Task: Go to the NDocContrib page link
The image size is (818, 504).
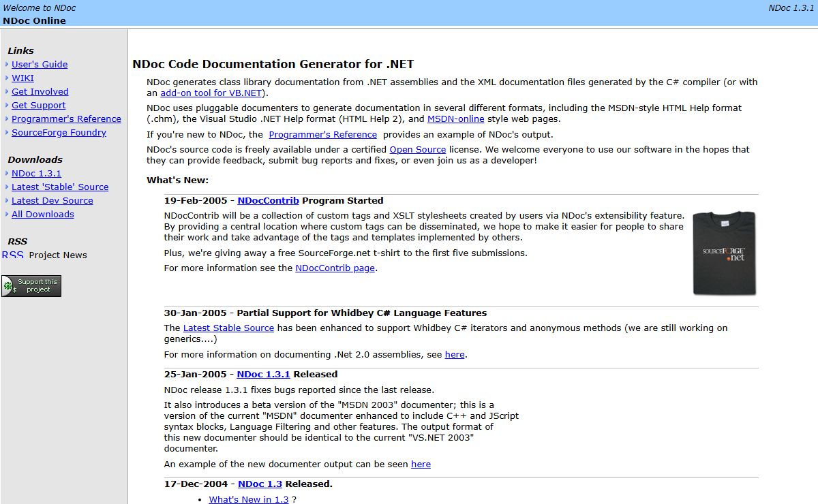Action: click(x=335, y=268)
